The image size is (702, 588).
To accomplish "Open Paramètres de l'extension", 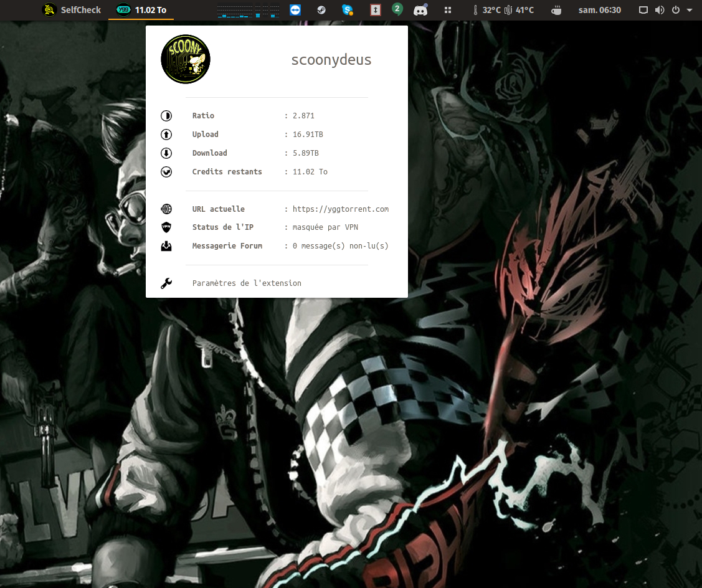I will [x=247, y=283].
